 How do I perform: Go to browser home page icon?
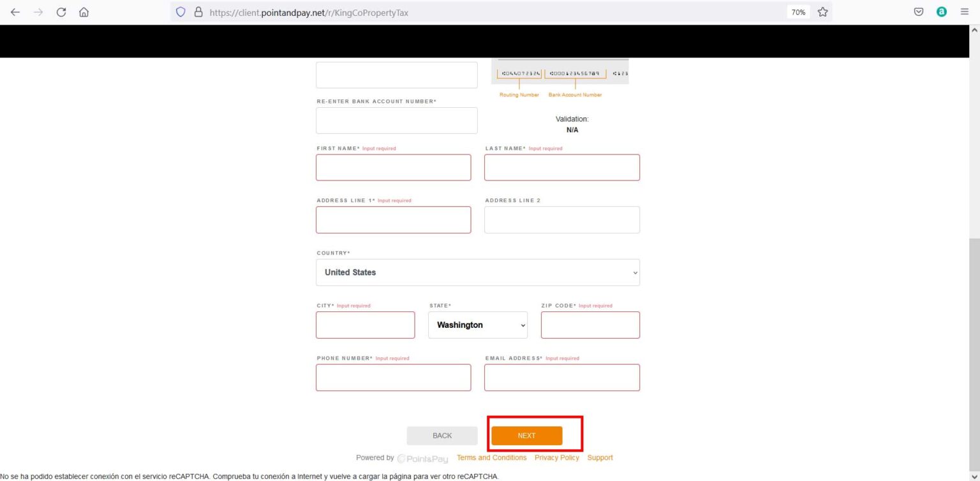click(x=84, y=12)
